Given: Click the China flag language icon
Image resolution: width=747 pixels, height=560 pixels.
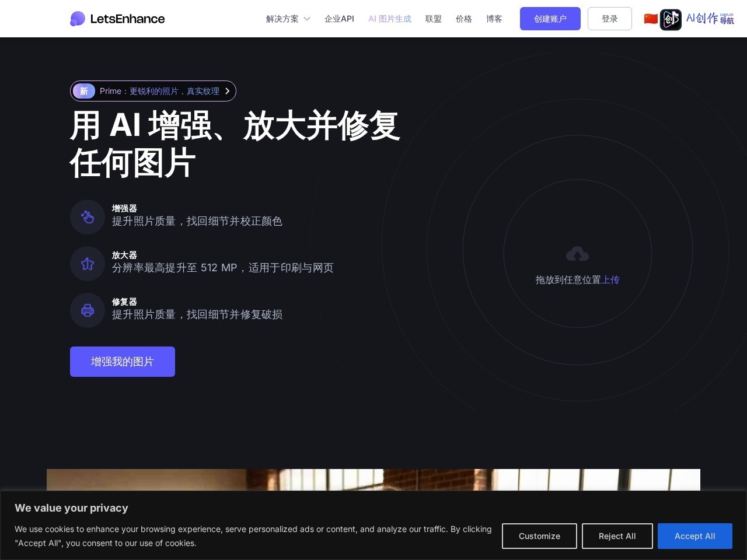Looking at the screenshot, I should tap(651, 19).
